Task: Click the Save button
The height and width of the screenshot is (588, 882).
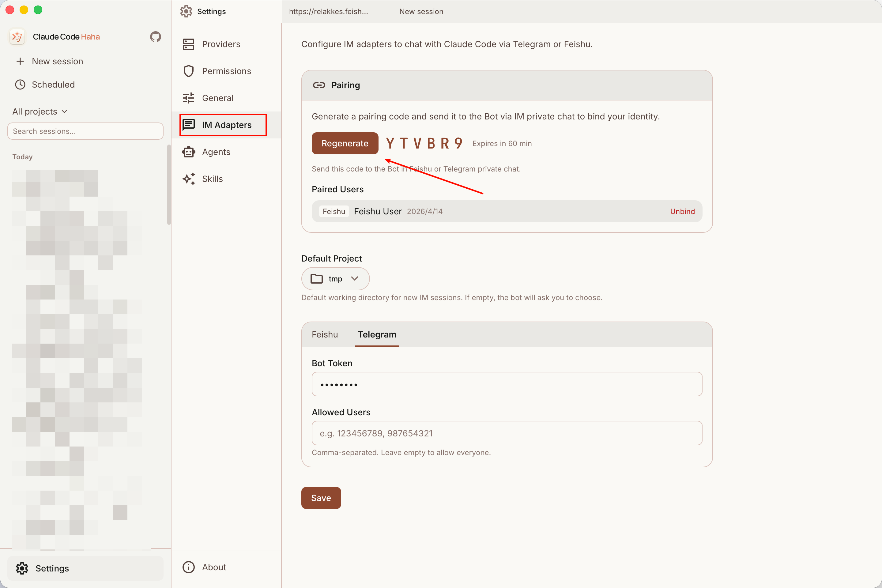Action: point(321,498)
